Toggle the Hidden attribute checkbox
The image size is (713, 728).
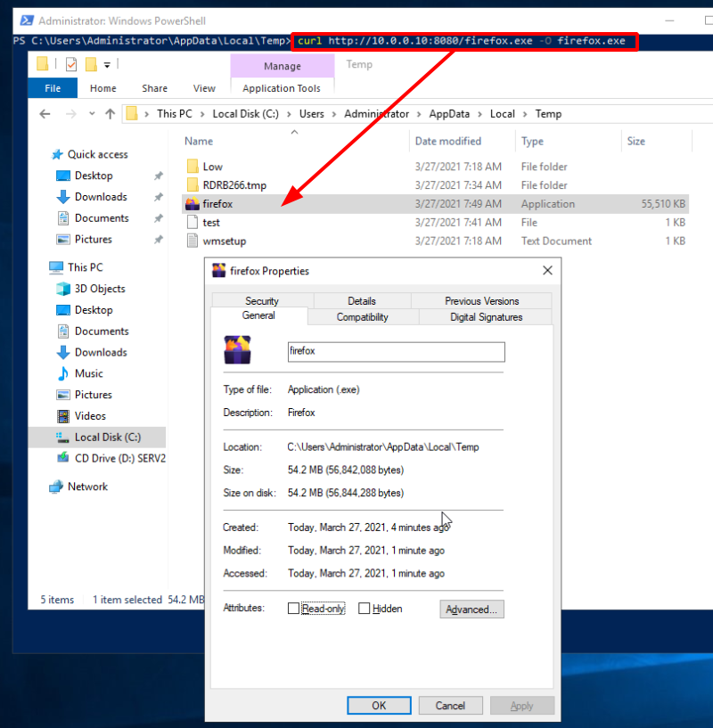(x=365, y=609)
